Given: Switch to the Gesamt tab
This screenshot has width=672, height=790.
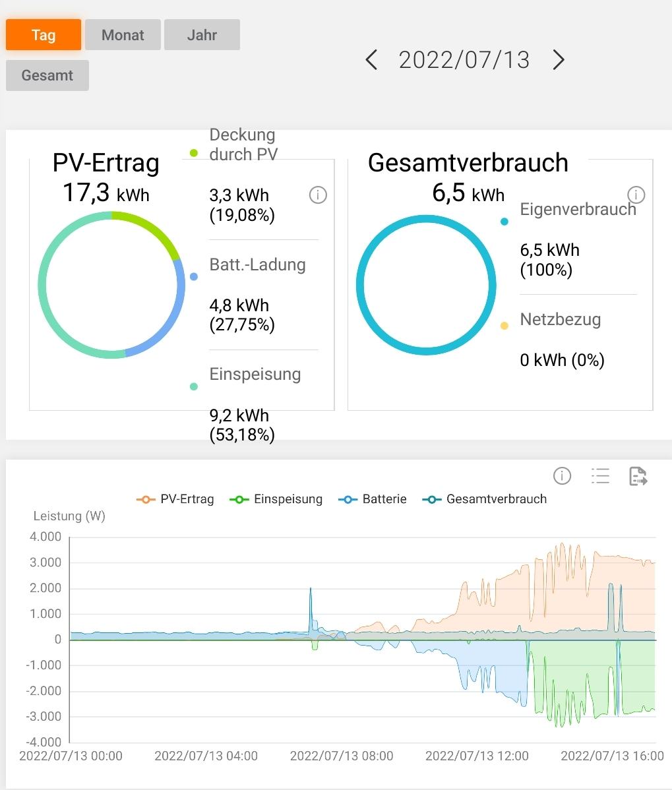Looking at the screenshot, I should pyautogui.click(x=47, y=76).
